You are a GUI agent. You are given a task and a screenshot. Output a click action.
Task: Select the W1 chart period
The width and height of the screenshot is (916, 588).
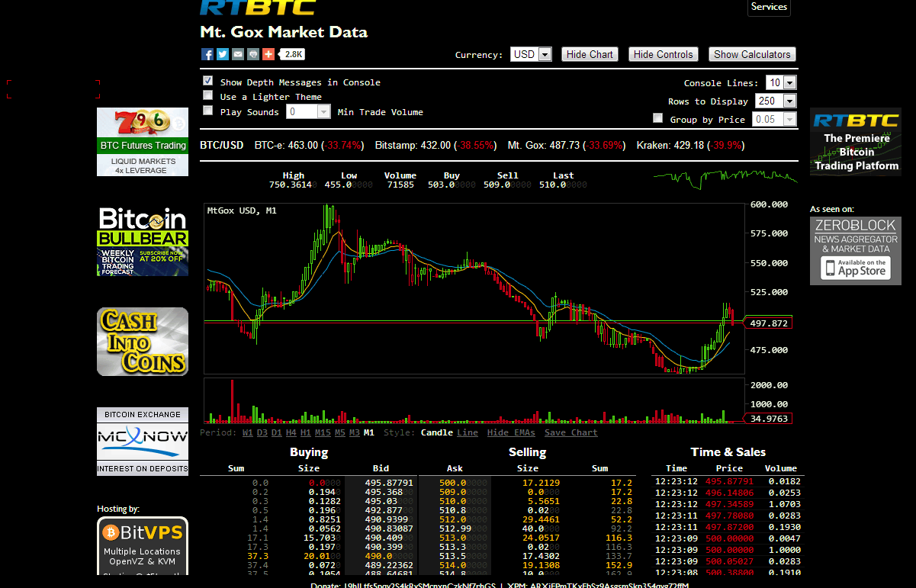click(x=248, y=432)
